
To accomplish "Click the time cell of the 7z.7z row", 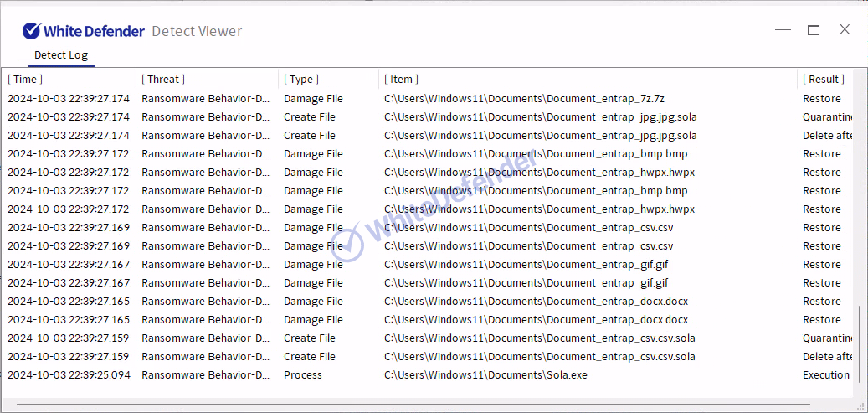I will (69, 99).
